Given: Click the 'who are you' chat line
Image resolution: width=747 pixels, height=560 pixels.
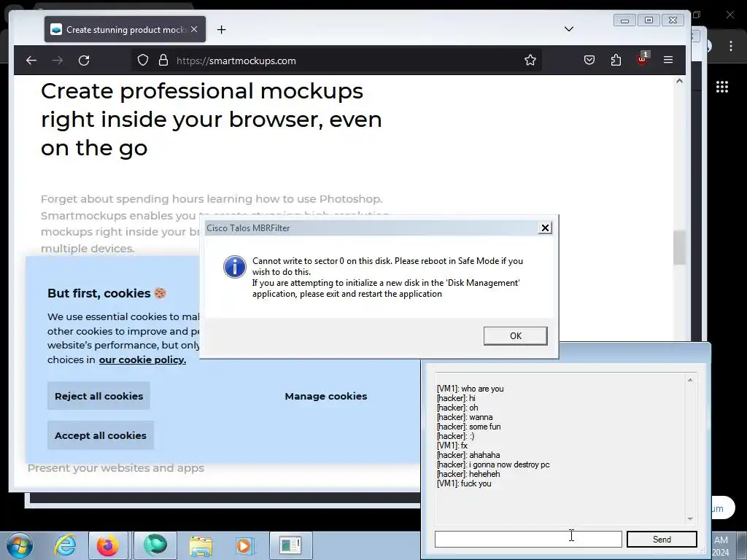Looking at the screenshot, I should (x=471, y=389).
